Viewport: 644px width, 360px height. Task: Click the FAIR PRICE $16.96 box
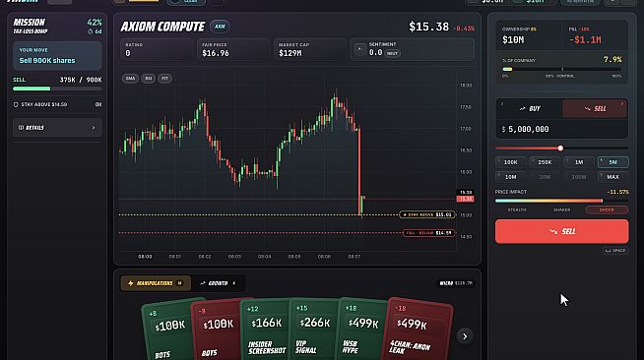tap(232, 49)
